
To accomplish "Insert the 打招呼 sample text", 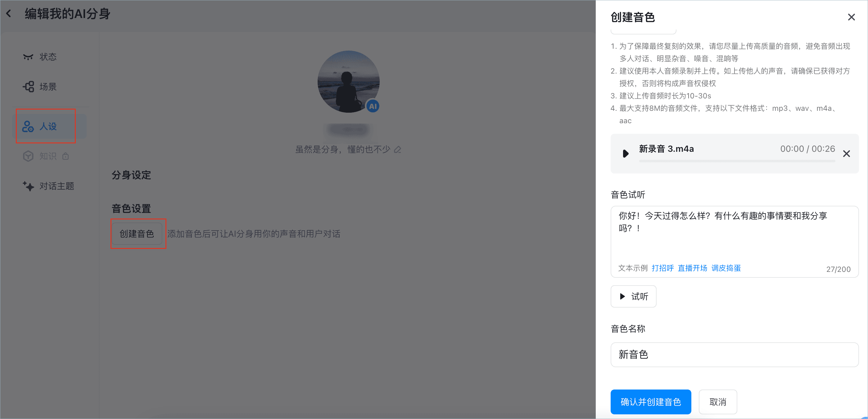I will (x=662, y=268).
